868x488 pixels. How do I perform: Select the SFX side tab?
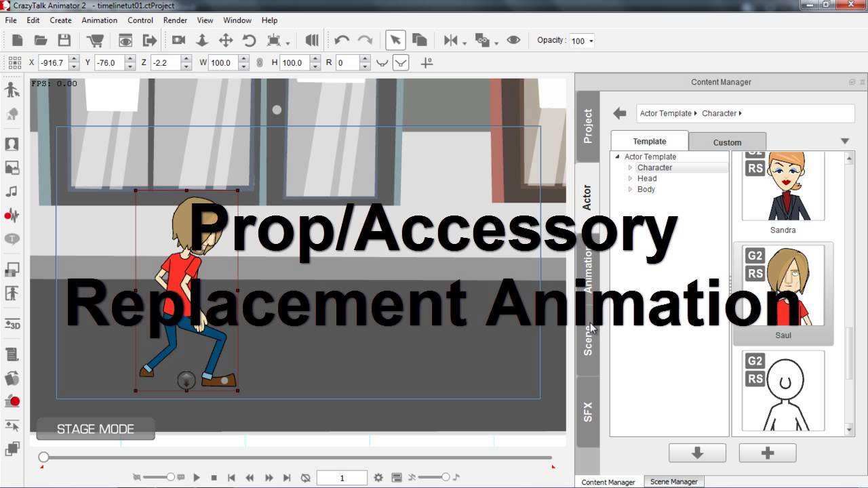coord(588,411)
